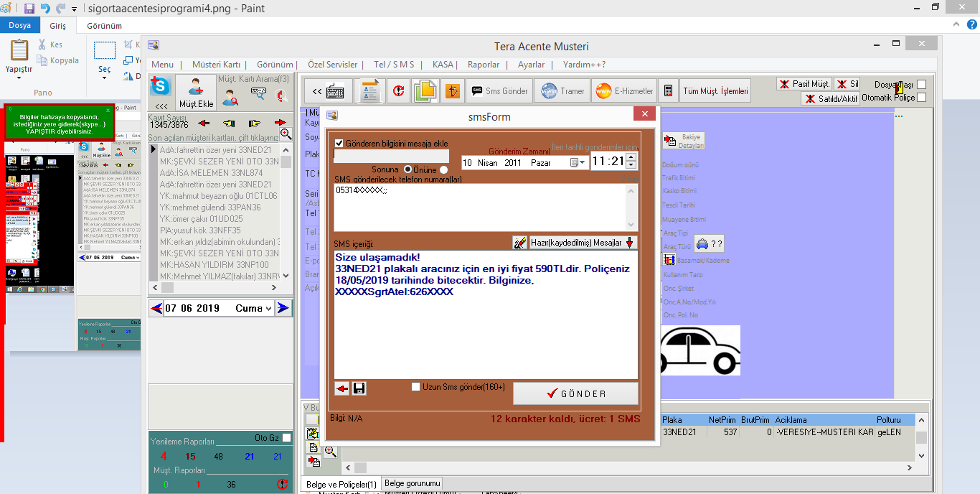Screen dimensions: 980x494
Task: Click red refresh icon in Müşt. Raporları
Action: click(282, 485)
